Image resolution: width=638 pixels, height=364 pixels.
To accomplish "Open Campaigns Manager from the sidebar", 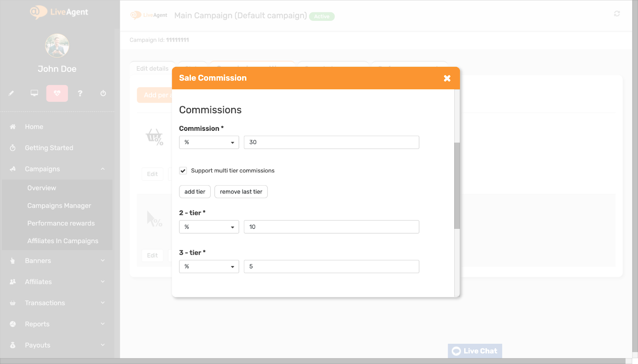I will (x=59, y=205).
